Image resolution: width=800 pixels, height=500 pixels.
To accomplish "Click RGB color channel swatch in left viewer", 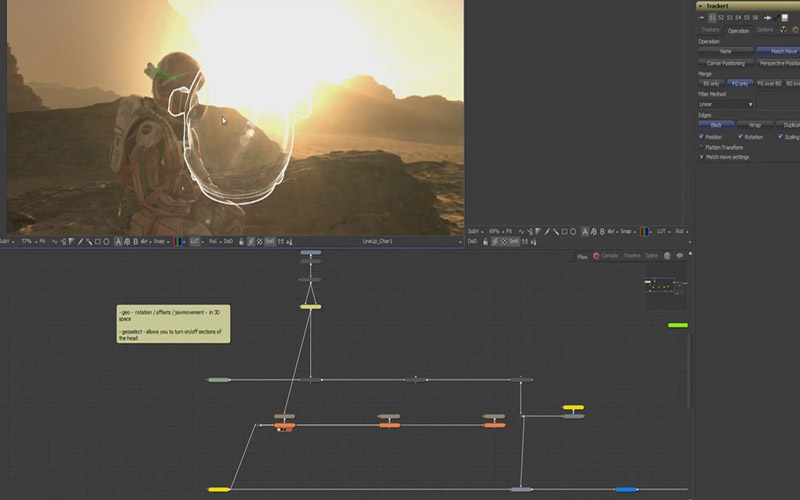I will tap(178, 242).
